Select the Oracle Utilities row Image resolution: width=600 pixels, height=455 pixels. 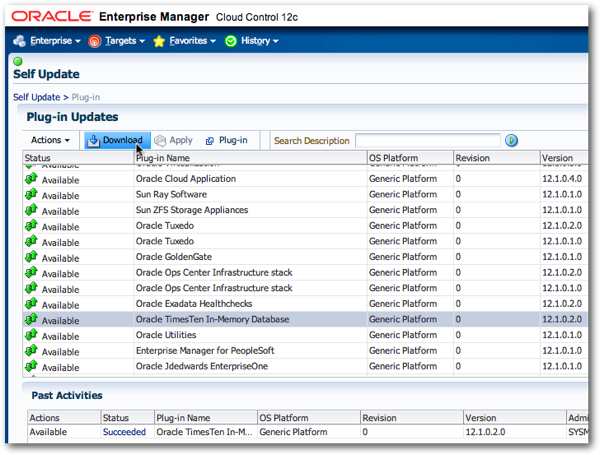point(305,335)
